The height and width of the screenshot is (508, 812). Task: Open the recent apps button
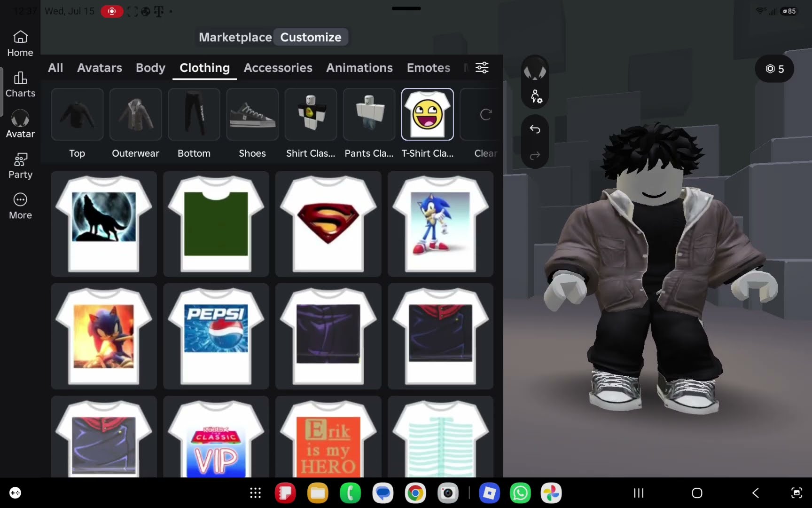coord(639,493)
